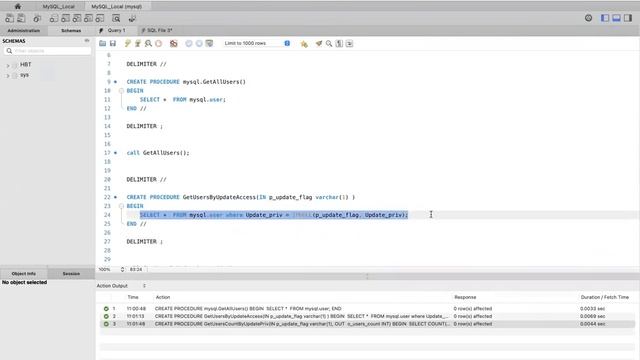Toggle word wrapping in the editor
Image resolution: width=640 pixels, height=360 pixels.
[349, 43]
